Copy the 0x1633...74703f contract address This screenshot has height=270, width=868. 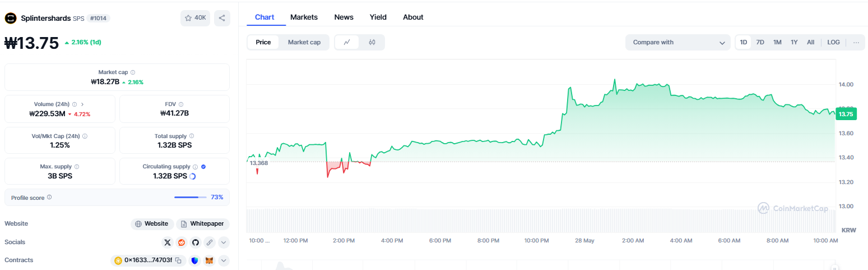pyautogui.click(x=178, y=260)
